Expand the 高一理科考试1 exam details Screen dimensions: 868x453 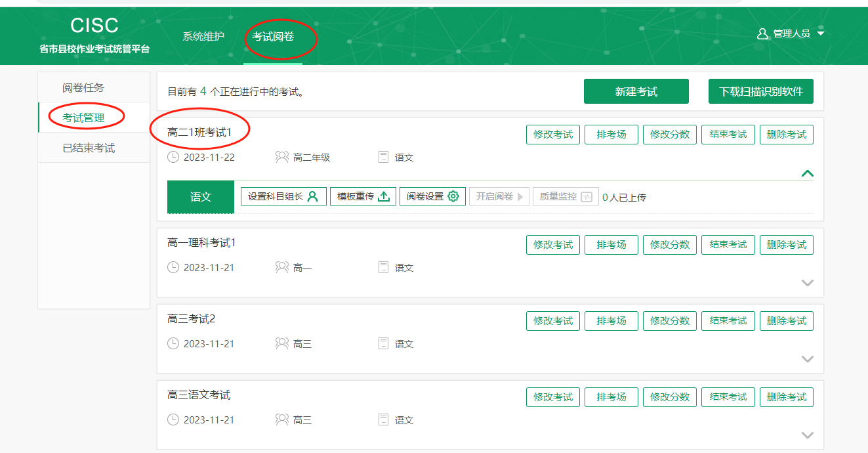[808, 283]
